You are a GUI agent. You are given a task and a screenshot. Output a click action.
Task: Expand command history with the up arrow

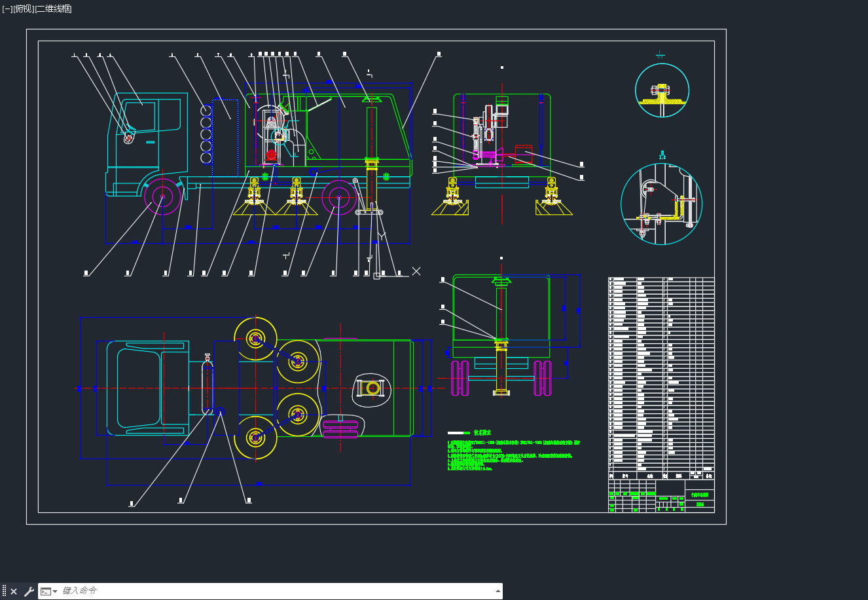pos(497,591)
